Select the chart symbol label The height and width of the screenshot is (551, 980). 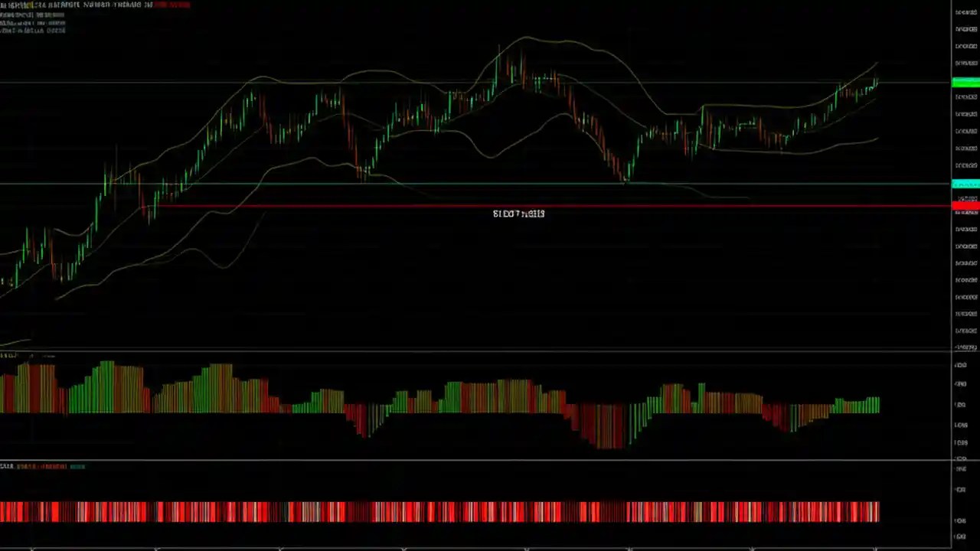coord(23,5)
